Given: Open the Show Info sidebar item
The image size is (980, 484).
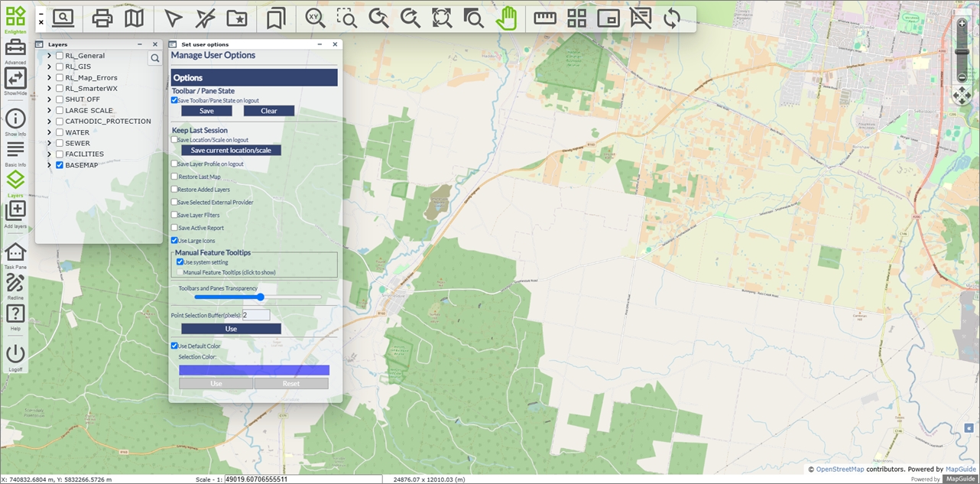Looking at the screenshot, I should (15, 119).
